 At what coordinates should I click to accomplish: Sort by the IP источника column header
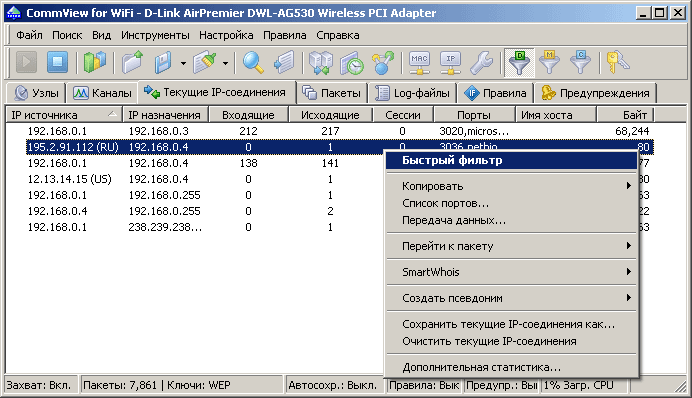[x=64, y=115]
